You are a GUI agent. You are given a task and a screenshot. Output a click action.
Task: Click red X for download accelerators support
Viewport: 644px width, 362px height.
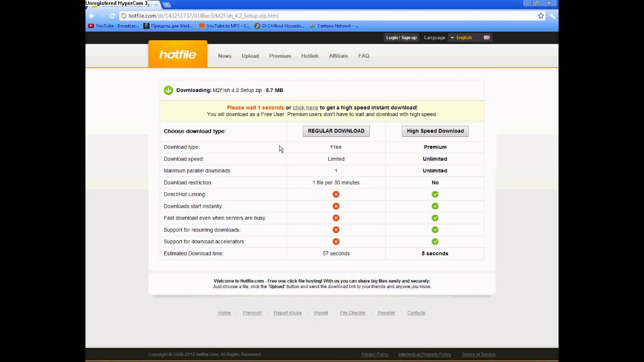coord(336,241)
